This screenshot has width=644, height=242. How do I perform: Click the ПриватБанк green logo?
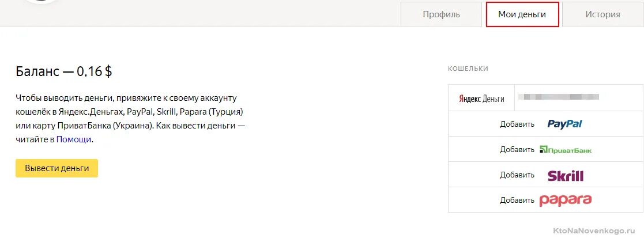(x=566, y=150)
